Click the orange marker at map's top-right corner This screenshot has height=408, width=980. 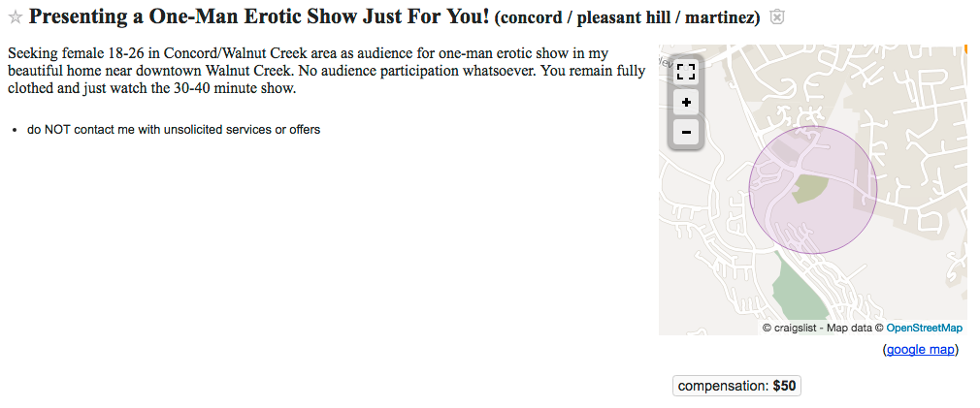click(964, 48)
